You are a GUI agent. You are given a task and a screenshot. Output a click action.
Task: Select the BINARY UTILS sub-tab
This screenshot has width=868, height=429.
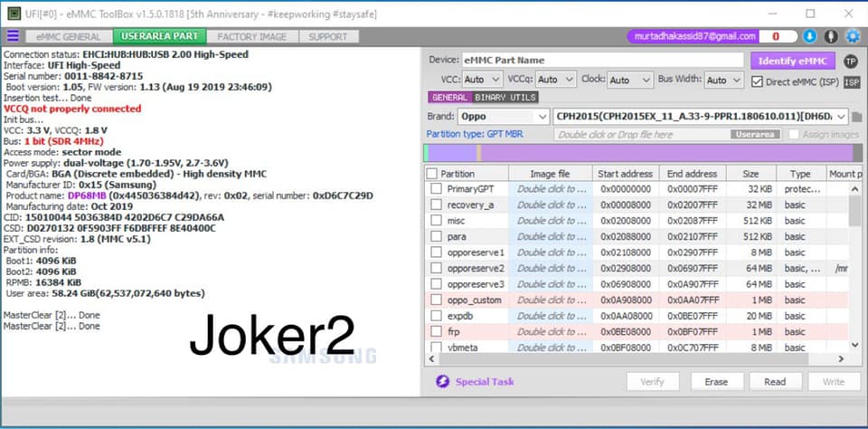[505, 98]
